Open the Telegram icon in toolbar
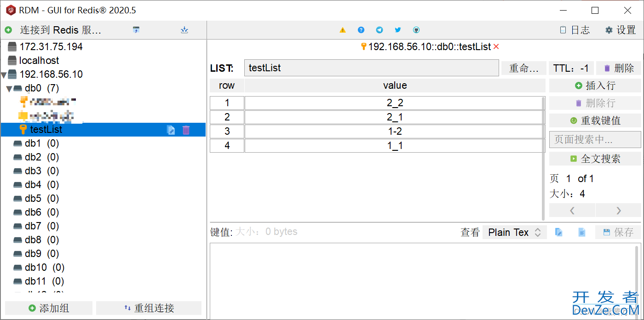The image size is (644, 320). coord(379,30)
